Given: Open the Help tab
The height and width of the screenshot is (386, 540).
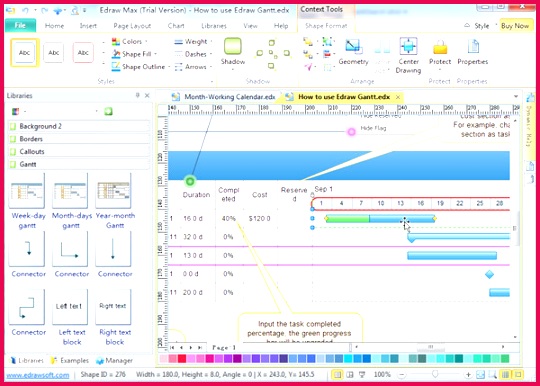Looking at the screenshot, I should coord(281,26).
